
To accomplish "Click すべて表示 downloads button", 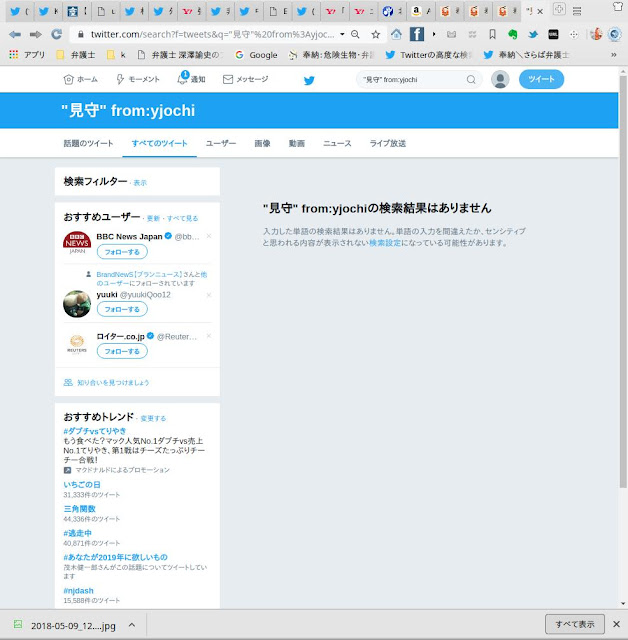I will (575, 624).
